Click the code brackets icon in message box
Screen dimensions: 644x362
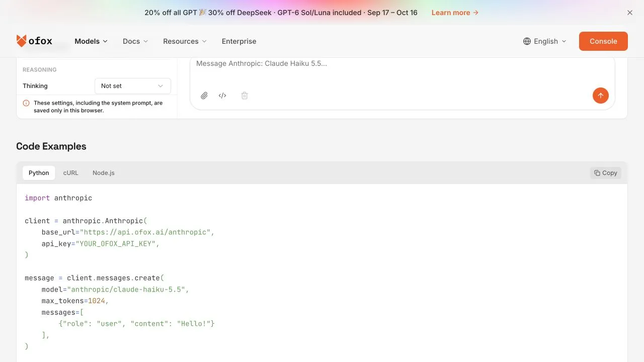pos(222,96)
